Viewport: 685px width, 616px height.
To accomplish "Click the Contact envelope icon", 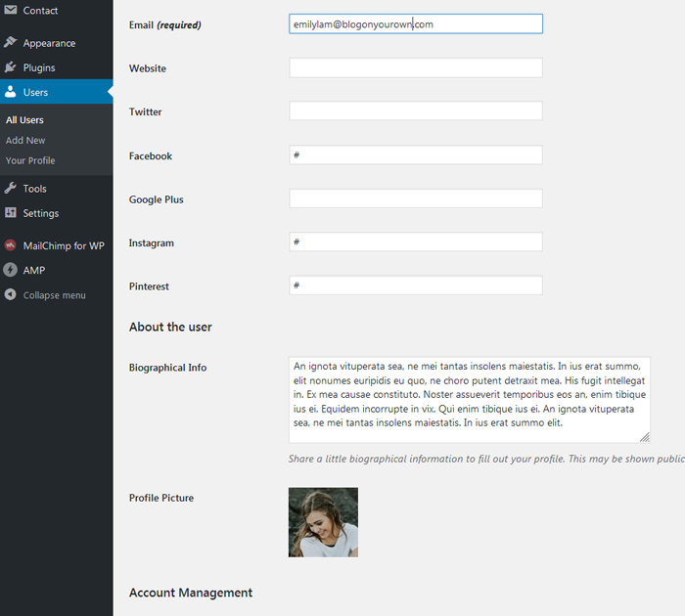I will 10,10.
